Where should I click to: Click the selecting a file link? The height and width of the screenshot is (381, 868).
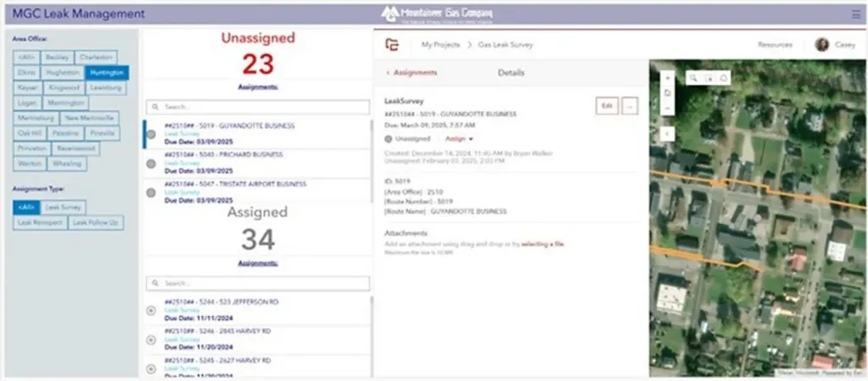tap(542, 244)
